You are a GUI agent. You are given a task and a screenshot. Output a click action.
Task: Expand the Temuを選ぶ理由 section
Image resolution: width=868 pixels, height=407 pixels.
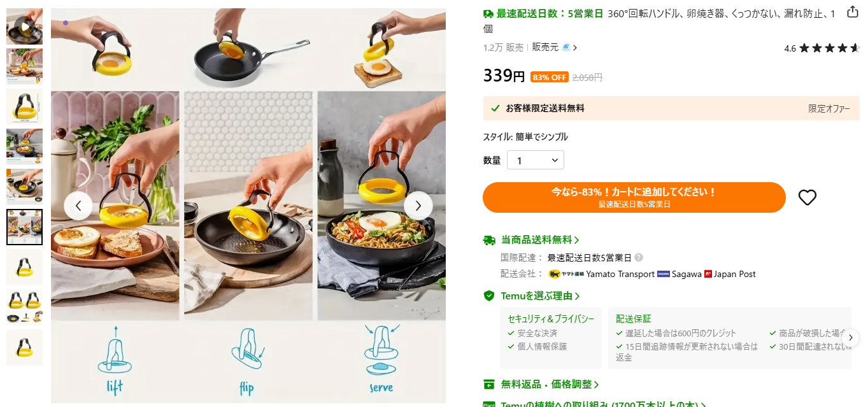(x=532, y=296)
